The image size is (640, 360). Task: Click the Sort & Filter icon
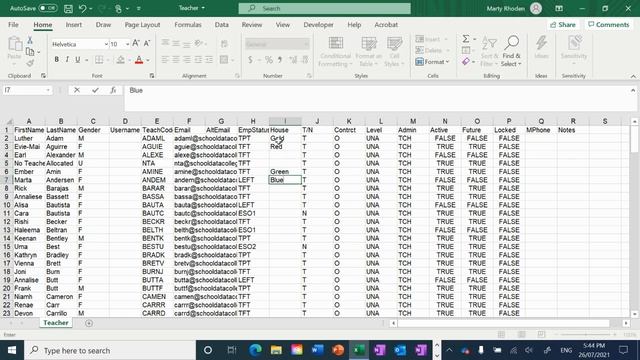click(489, 43)
